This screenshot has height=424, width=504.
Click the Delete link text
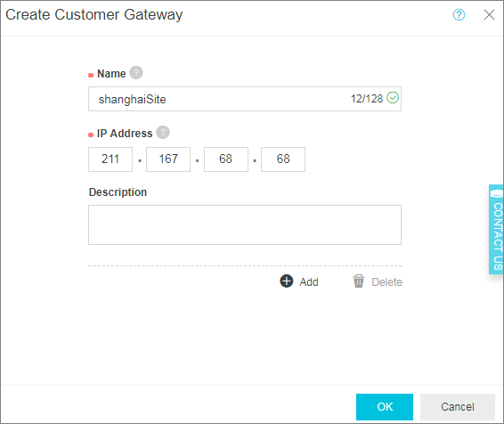coord(387,281)
